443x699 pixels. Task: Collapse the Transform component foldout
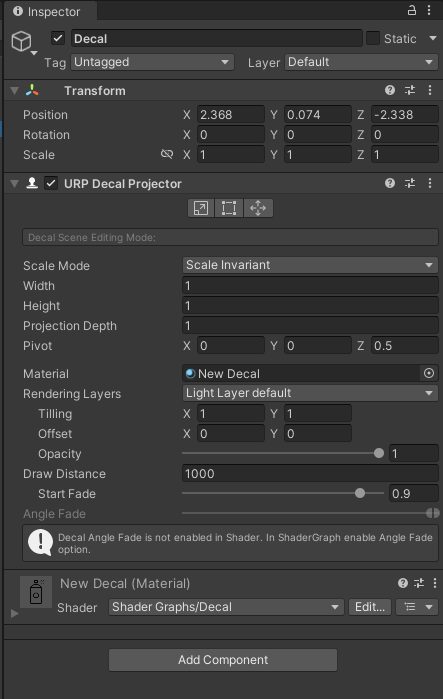14,91
